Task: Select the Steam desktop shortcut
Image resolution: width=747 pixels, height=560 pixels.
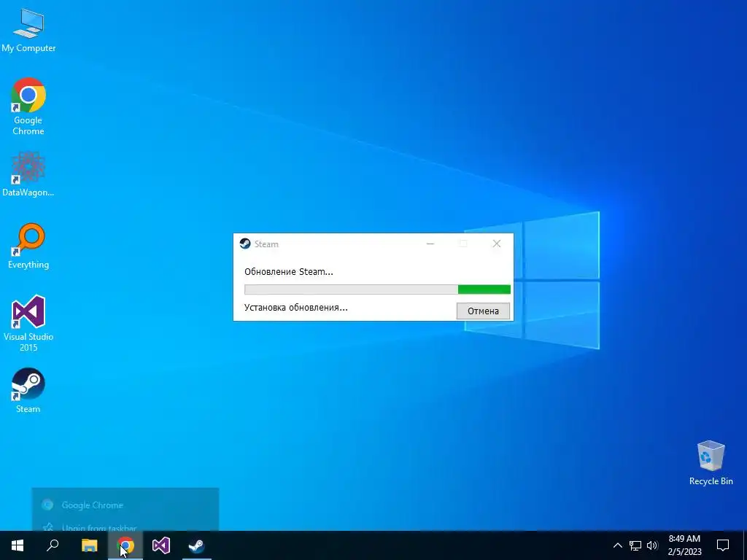Action: pyautogui.click(x=28, y=390)
